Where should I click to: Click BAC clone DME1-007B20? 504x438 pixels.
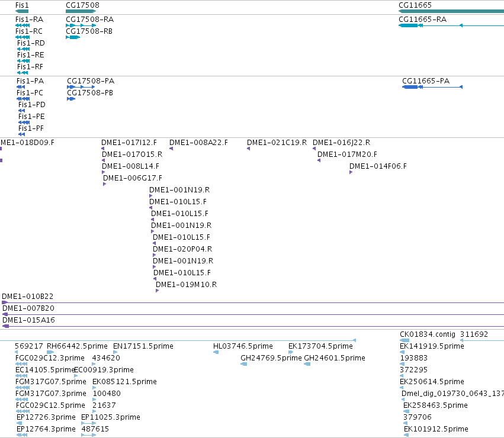pos(253,315)
